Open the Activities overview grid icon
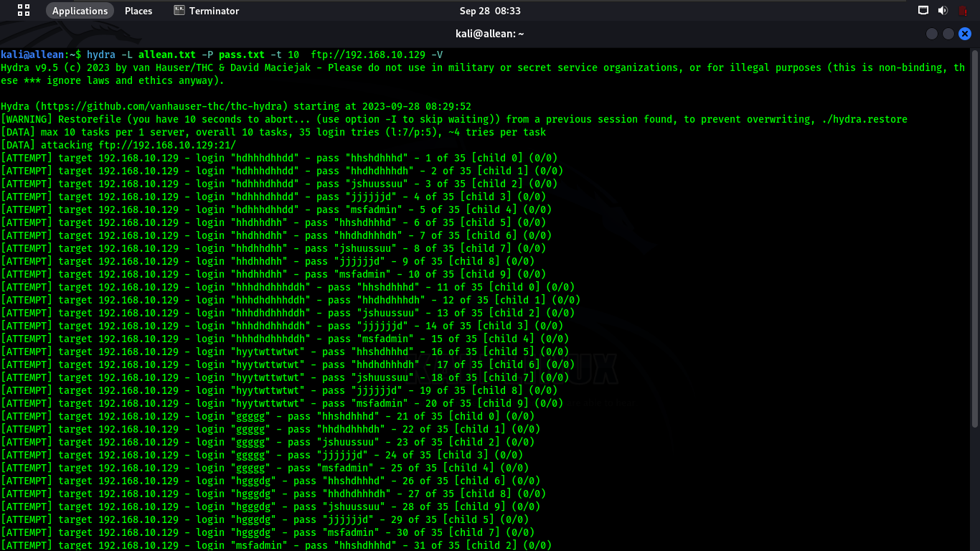The width and height of the screenshot is (980, 551). tap(23, 10)
